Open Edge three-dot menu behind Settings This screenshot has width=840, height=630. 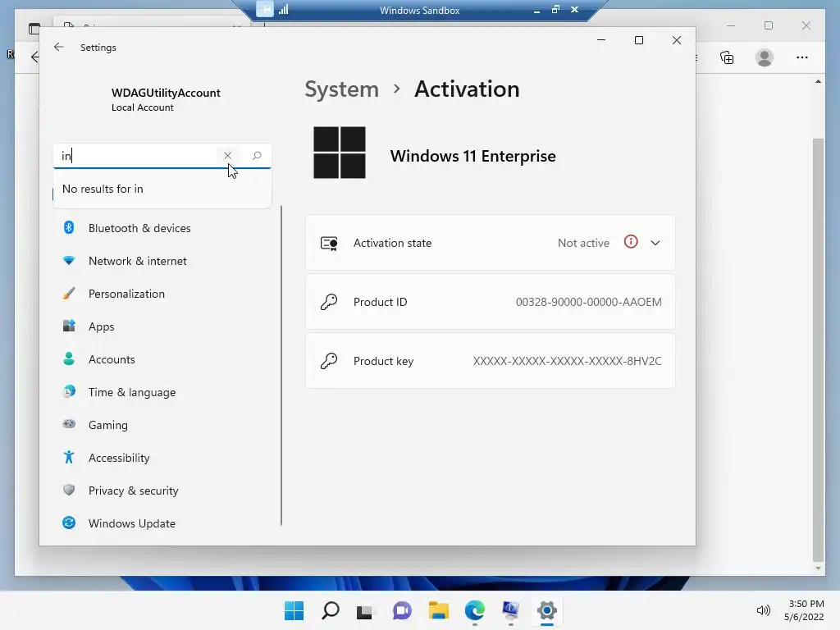click(x=802, y=57)
